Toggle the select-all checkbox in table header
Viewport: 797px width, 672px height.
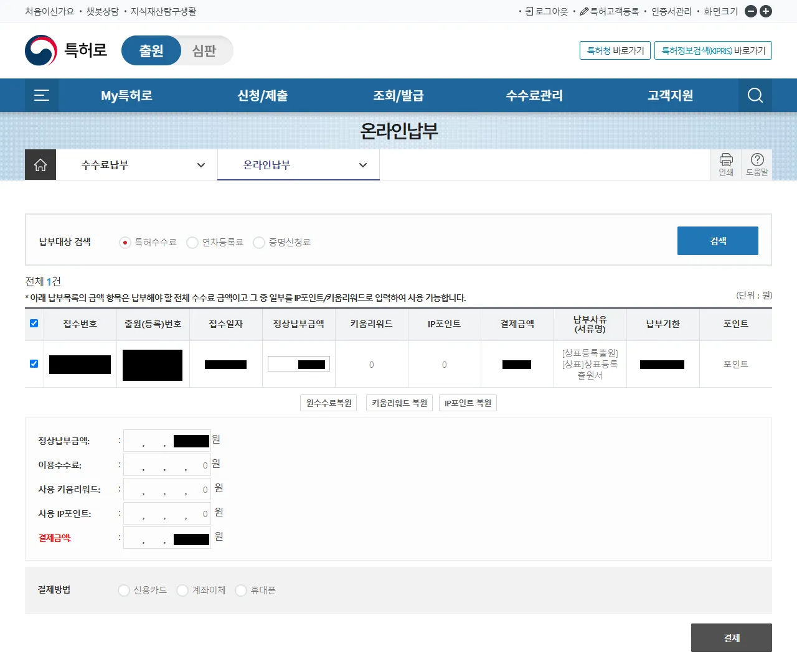[x=34, y=324]
